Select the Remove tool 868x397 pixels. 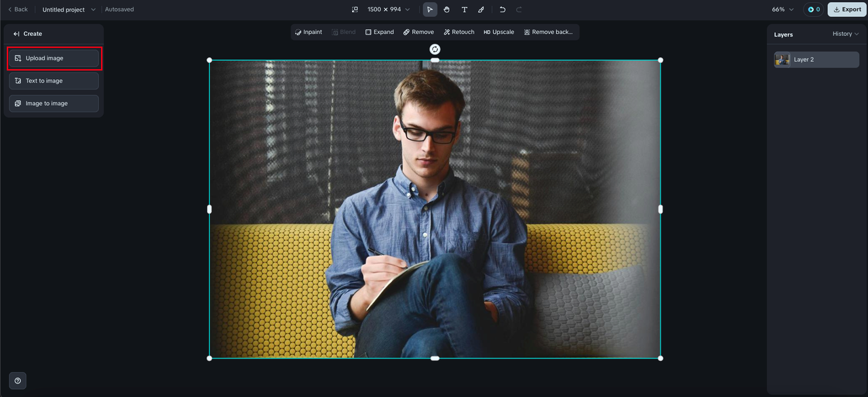418,32
